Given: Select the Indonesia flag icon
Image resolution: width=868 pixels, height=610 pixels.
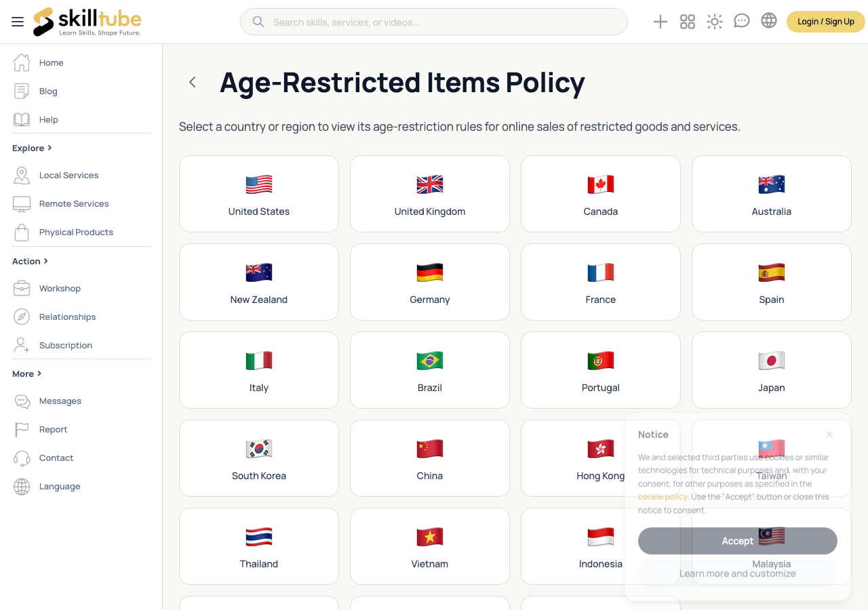Looking at the screenshot, I should (x=601, y=537).
